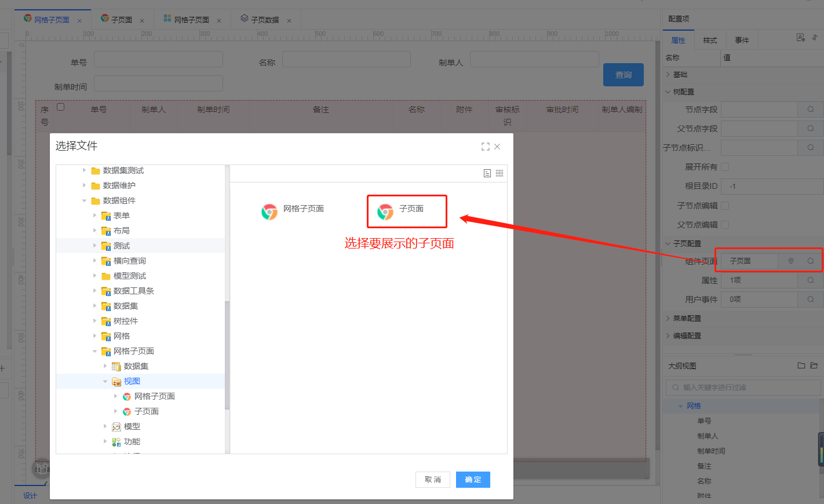
Task: Enable the 父节点编辑 checkbox
Action: pyautogui.click(x=725, y=225)
